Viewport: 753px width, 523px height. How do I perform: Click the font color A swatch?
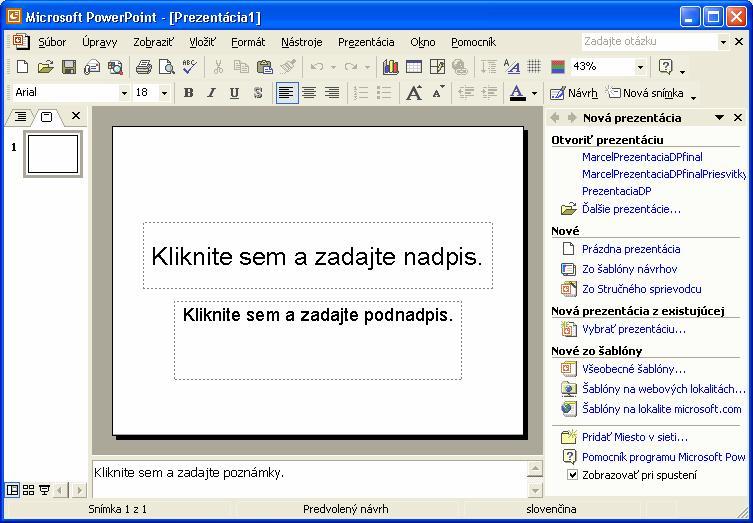point(517,93)
